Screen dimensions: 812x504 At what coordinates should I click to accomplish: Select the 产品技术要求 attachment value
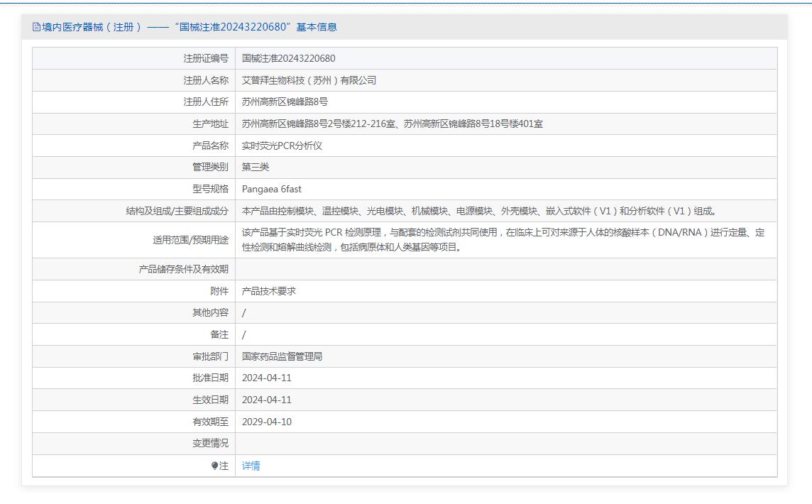point(269,291)
